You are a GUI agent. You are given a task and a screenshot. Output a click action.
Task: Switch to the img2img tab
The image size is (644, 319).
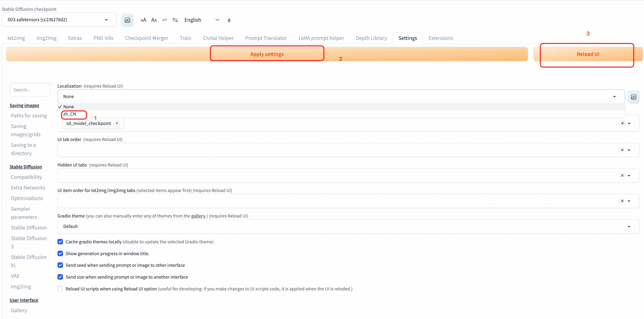click(47, 38)
